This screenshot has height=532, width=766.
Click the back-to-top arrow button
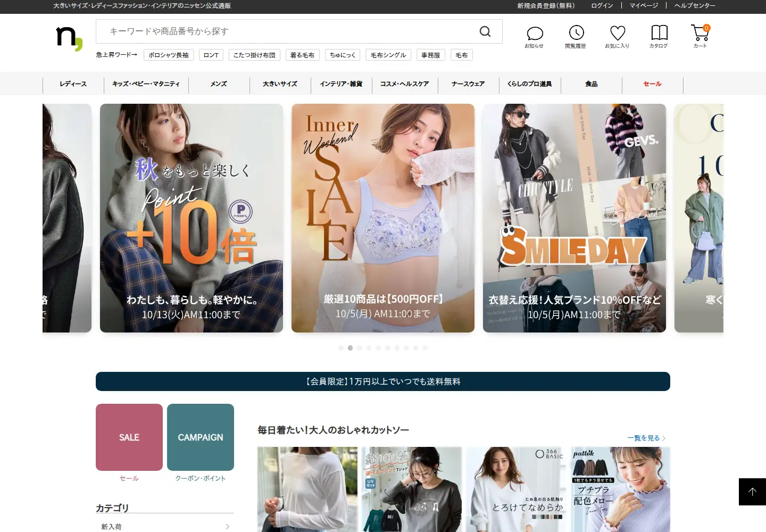pyautogui.click(x=752, y=492)
